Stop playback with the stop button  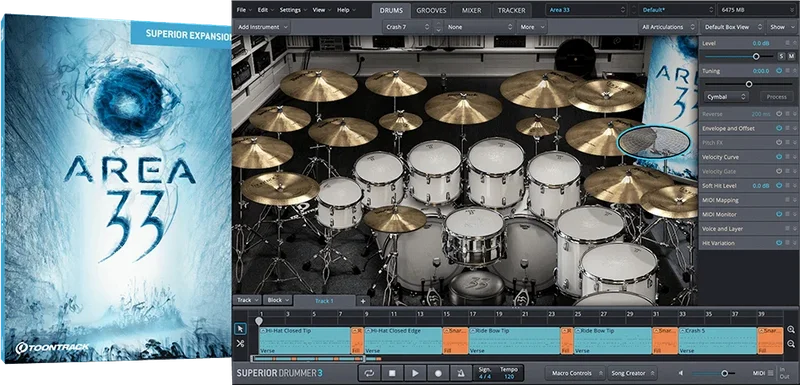pos(392,373)
